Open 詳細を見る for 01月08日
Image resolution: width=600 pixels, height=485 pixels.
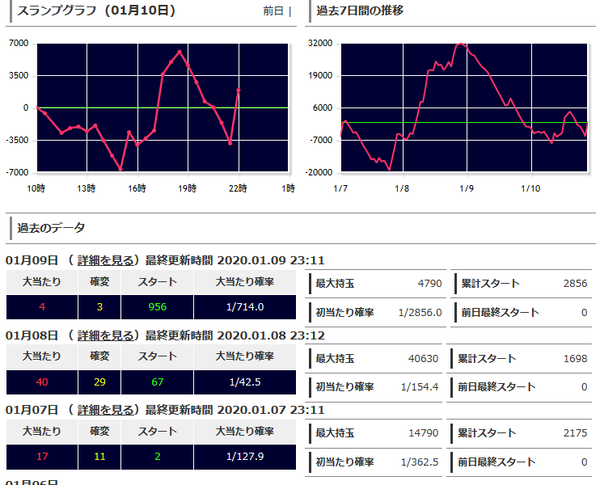coord(106,336)
